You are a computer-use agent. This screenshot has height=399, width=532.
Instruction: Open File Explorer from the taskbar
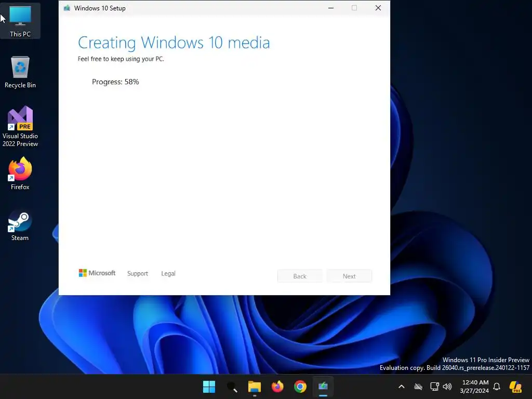pyautogui.click(x=255, y=387)
